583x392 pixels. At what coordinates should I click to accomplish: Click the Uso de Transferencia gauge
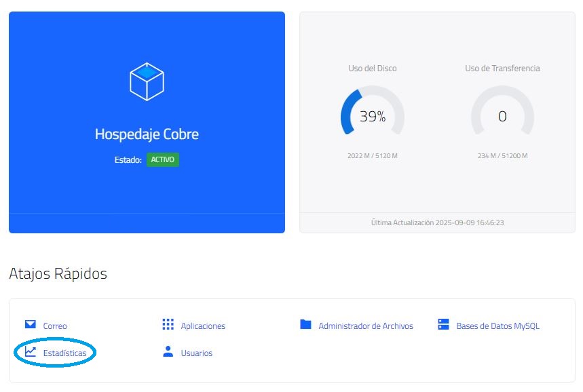pos(502,116)
